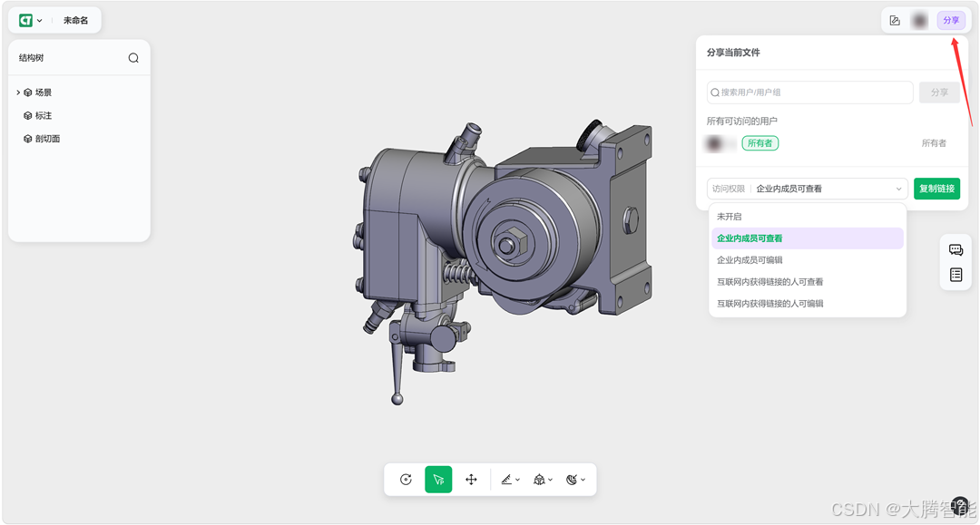
Task: Choose 互联网内获得链接的人可编辑 option
Action: (x=808, y=304)
